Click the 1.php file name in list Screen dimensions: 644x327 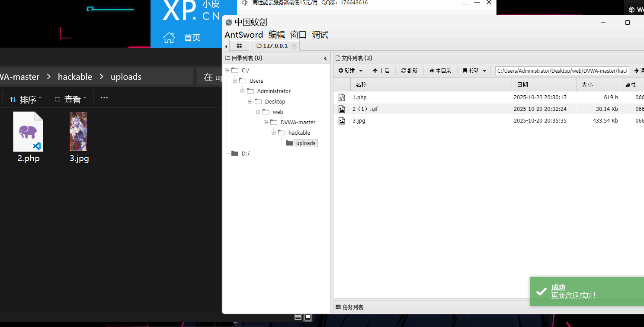pyautogui.click(x=359, y=97)
